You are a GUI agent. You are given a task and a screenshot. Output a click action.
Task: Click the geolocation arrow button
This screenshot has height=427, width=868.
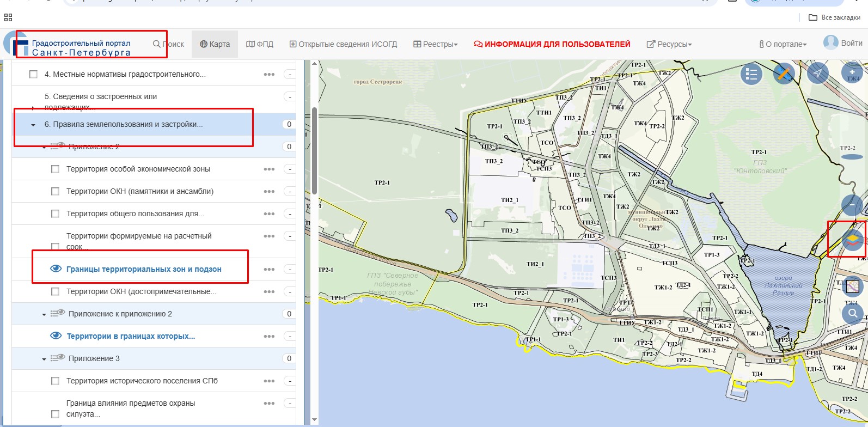817,74
